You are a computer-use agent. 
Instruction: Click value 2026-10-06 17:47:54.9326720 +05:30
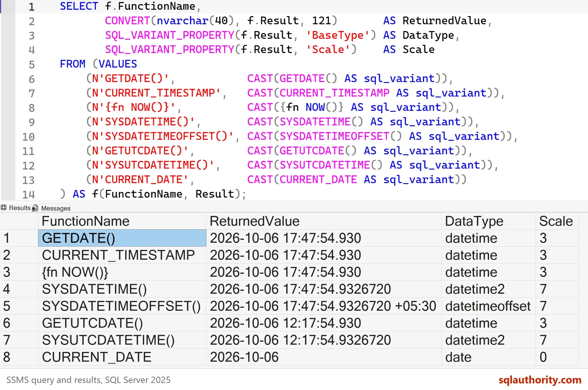click(324, 306)
